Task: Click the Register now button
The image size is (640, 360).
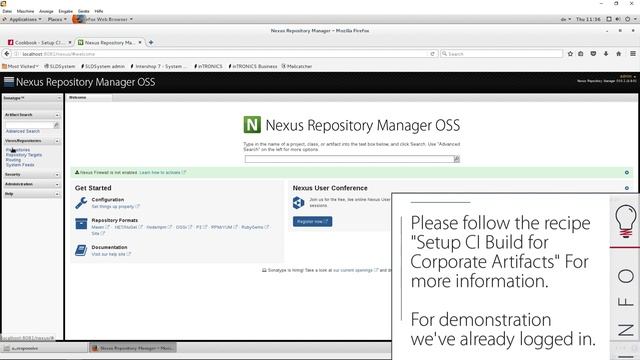Action: [x=312, y=221]
